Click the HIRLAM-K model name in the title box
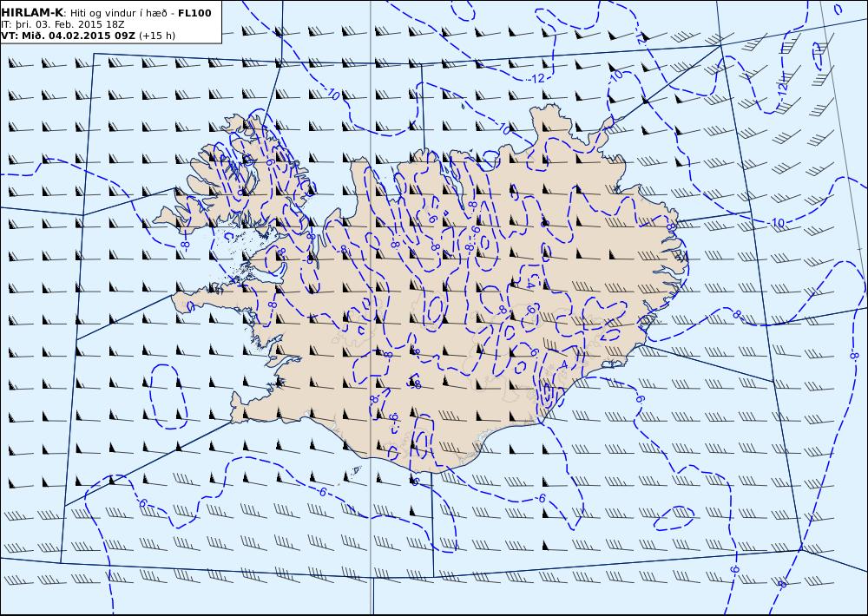Screen dimensions: 868x616 [x=33, y=13]
